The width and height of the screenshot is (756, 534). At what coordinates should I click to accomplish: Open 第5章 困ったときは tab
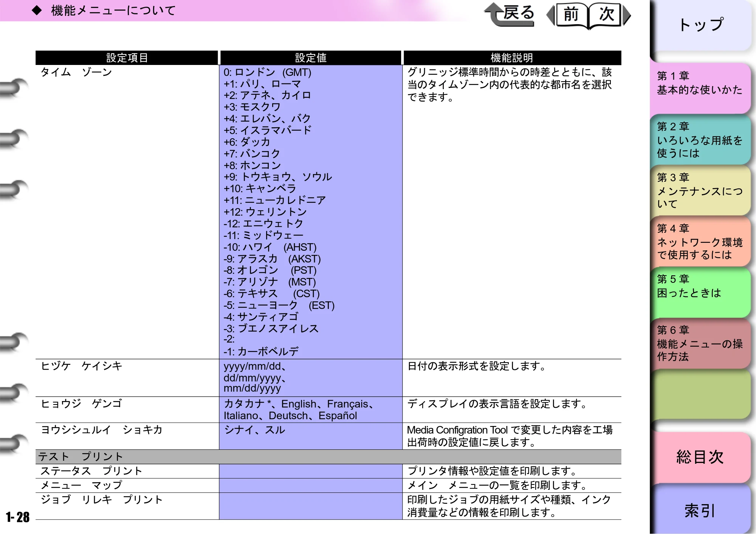(x=700, y=293)
